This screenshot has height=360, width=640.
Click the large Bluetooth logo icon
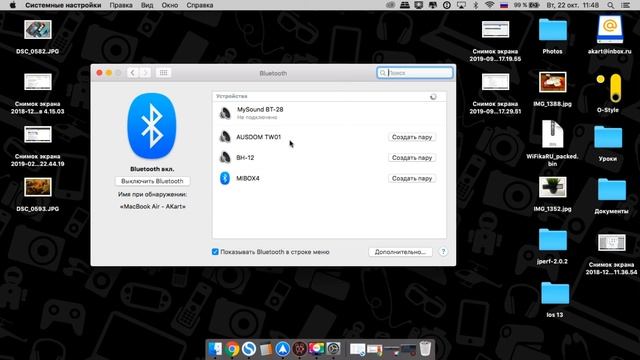152,126
